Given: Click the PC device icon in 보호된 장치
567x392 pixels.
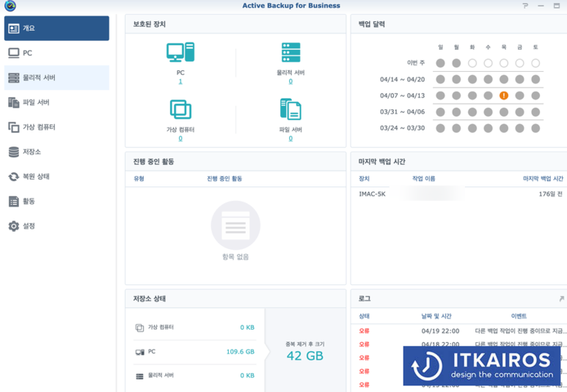Looking at the screenshot, I should point(180,52).
